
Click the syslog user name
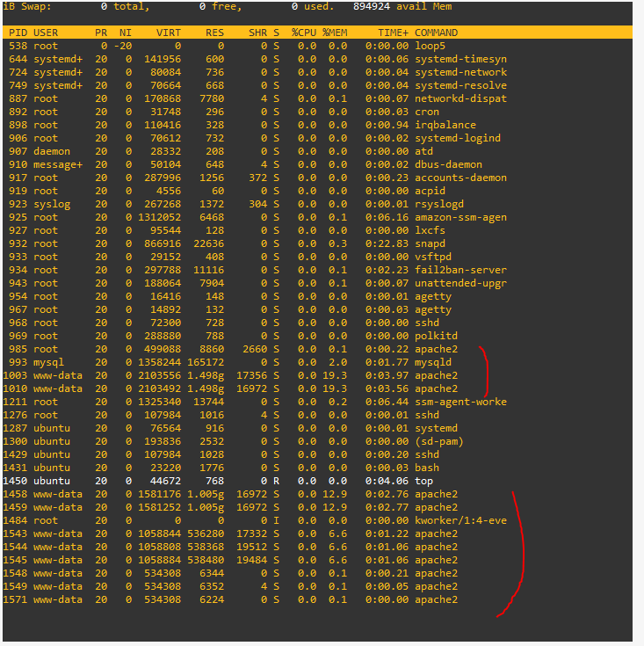point(52,204)
